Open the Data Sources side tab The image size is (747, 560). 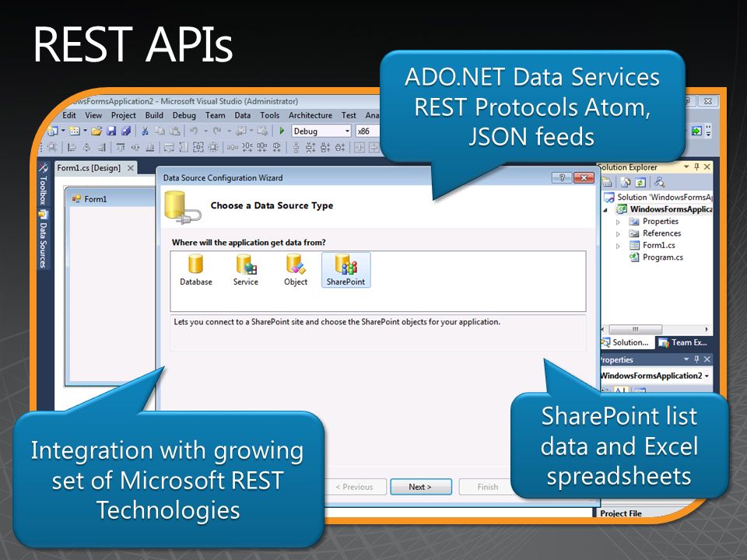[43, 239]
